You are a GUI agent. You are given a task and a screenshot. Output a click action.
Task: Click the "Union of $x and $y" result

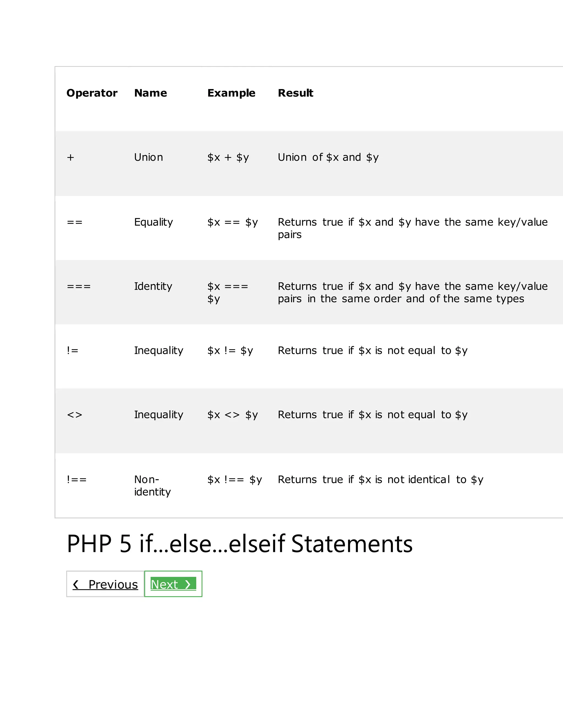coord(328,157)
